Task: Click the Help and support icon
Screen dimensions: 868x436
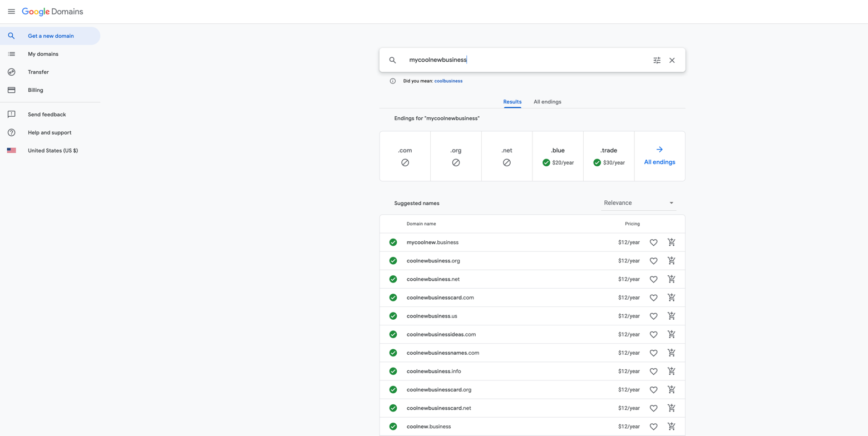Action: (12, 132)
